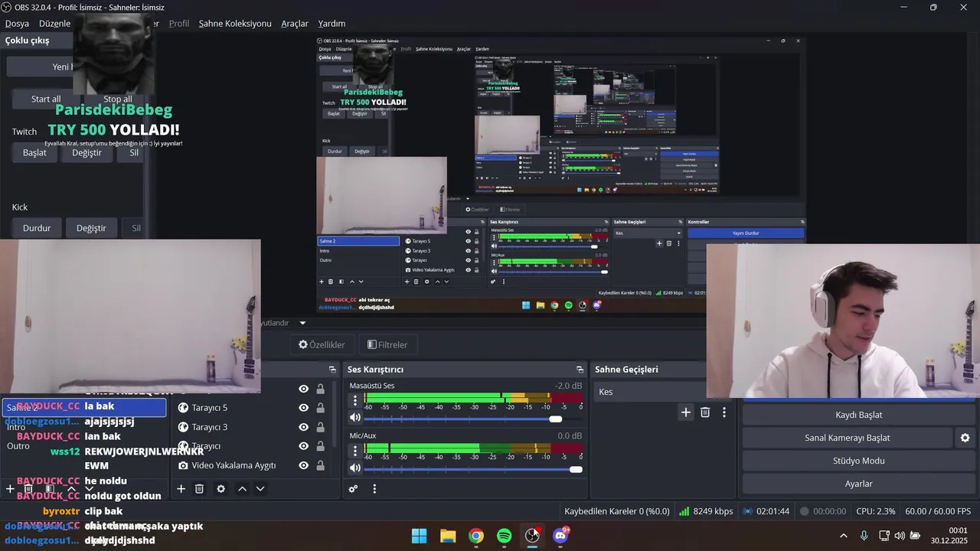Open Sahne Koleksiyonu menu
The width and height of the screenshot is (980, 551).
(235, 24)
